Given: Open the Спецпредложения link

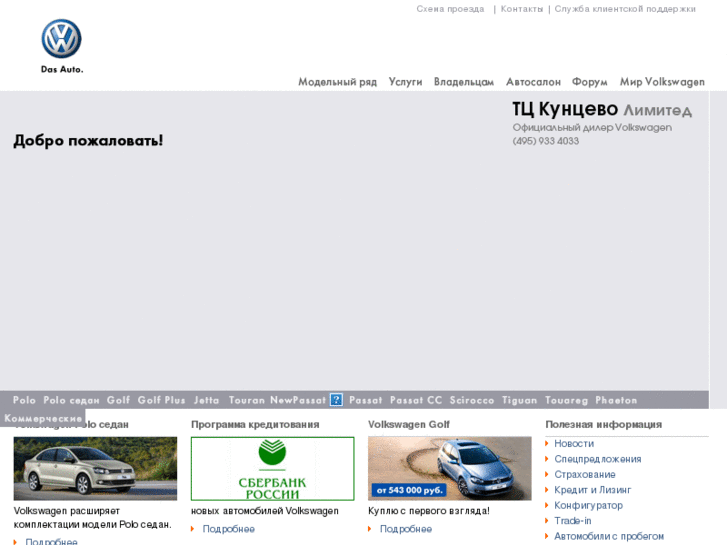Looking at the screenshot, I should 598,459.
